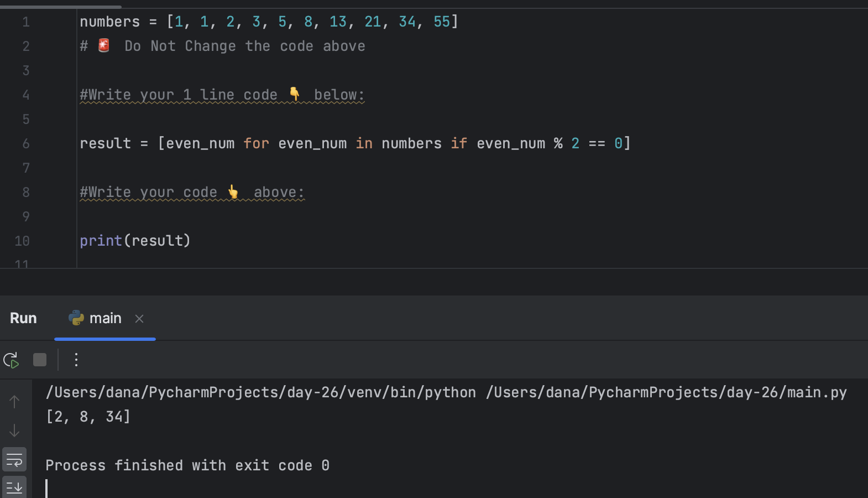868x498 pixels.
Task: Click the 'Do Not Change the code above' comment
Action: coord(245,46)
